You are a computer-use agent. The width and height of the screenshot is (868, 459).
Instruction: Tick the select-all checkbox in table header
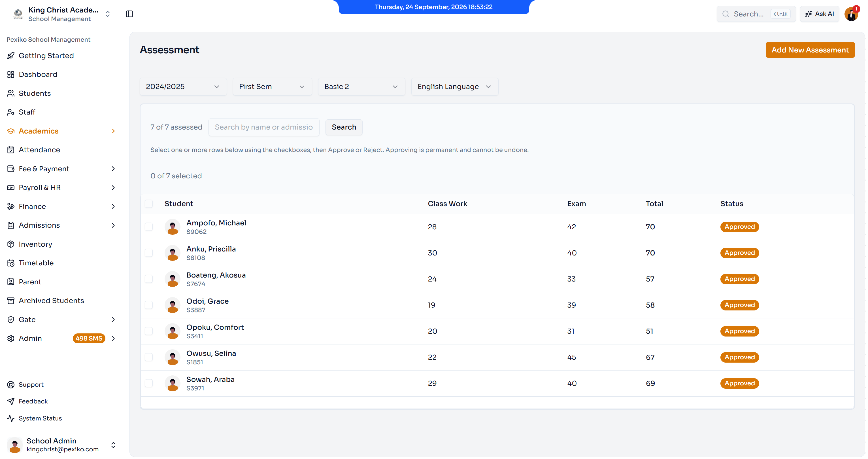(149, 204)
